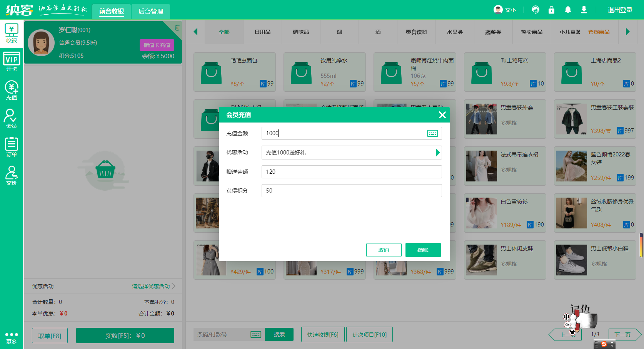The height and width of the screenshot is (349, 644).
Task: Click the 取消 cancel button
Action: (384, 250)
